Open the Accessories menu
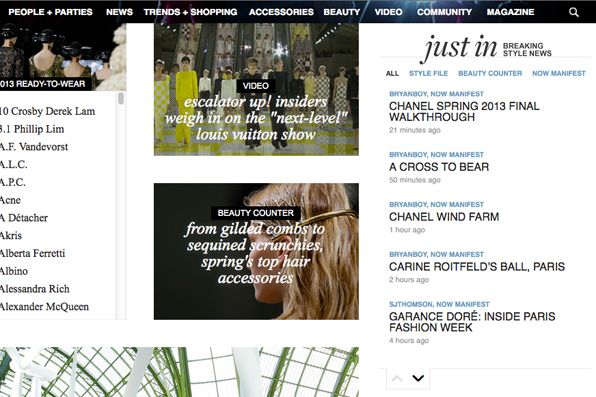The width and height of the screenshot is (596, 397). [x=281, y=12]
